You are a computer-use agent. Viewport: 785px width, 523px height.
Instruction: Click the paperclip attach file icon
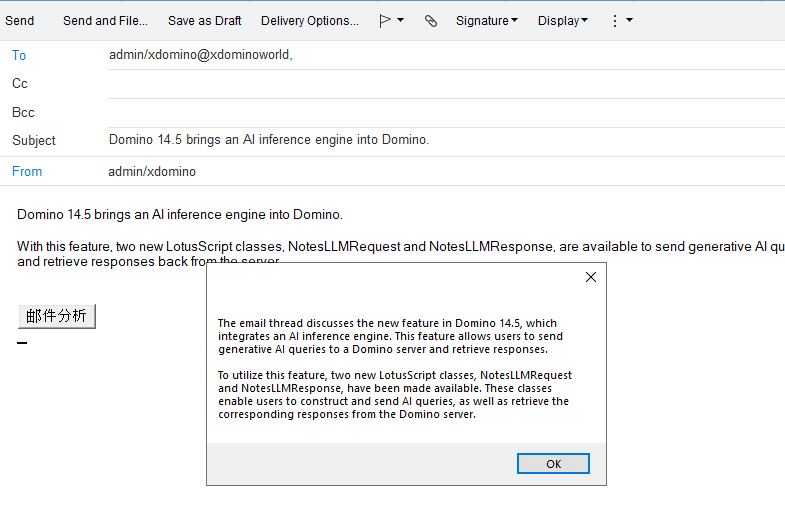pos(431,21)
